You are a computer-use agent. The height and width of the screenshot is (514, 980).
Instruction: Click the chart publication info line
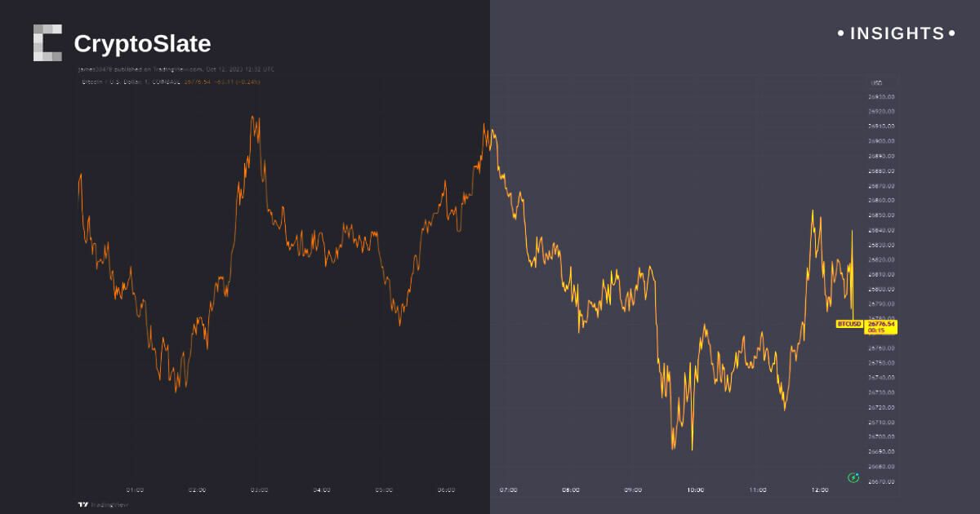[176, 69]
